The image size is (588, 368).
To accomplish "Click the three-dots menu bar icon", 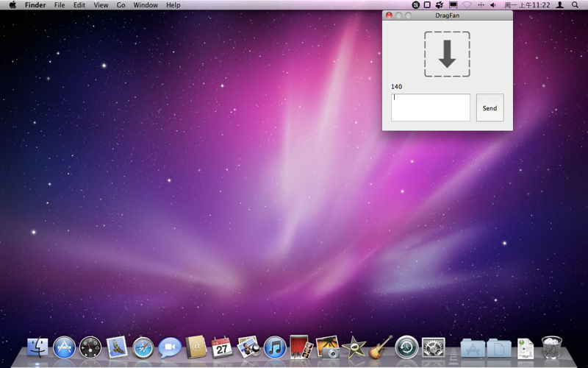I will [x=481, y=5].
